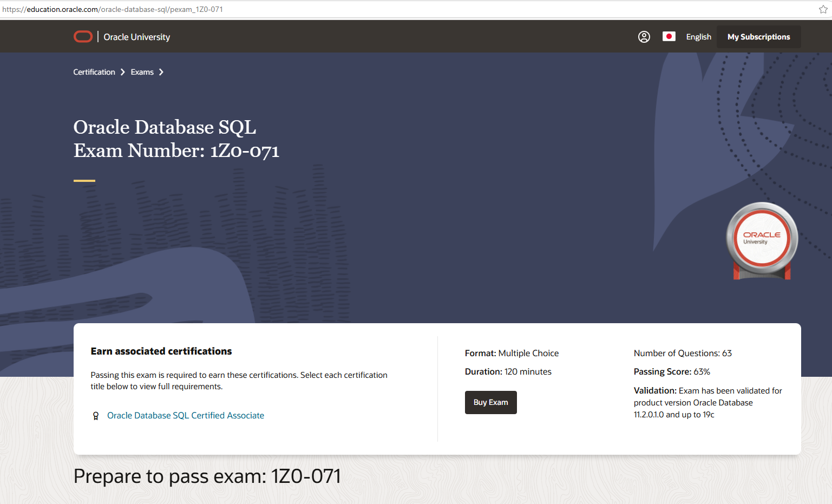Image resolution: width=832 pixels, height=504 pixels.
Task: Select the English language option
Action: [698, 36]
